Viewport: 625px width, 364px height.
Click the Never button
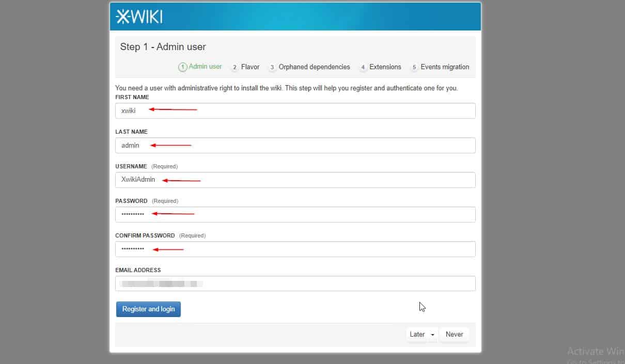(x=454, y=334)
